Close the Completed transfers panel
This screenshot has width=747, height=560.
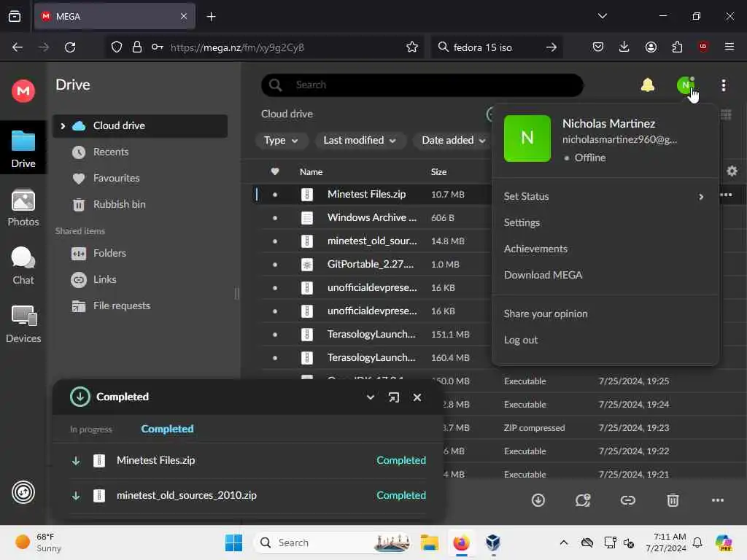coord(417,397)
